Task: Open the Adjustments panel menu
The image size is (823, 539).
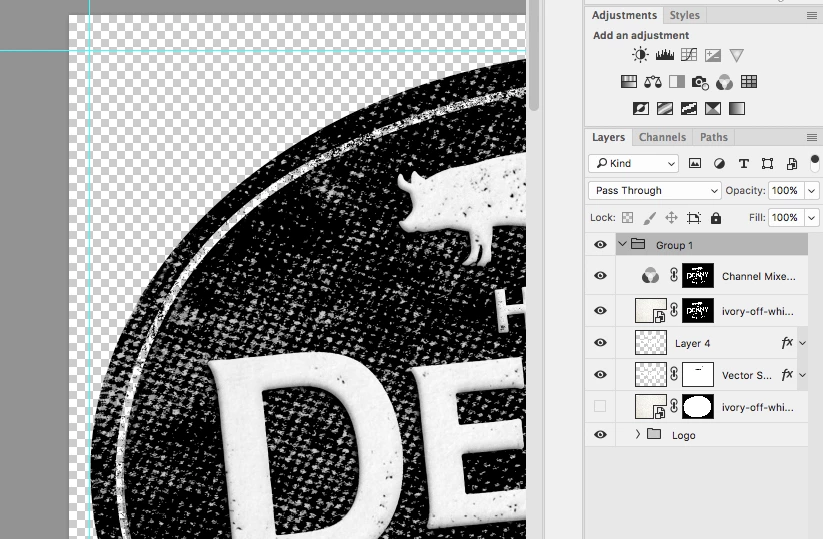Action: tap(811, 16)
